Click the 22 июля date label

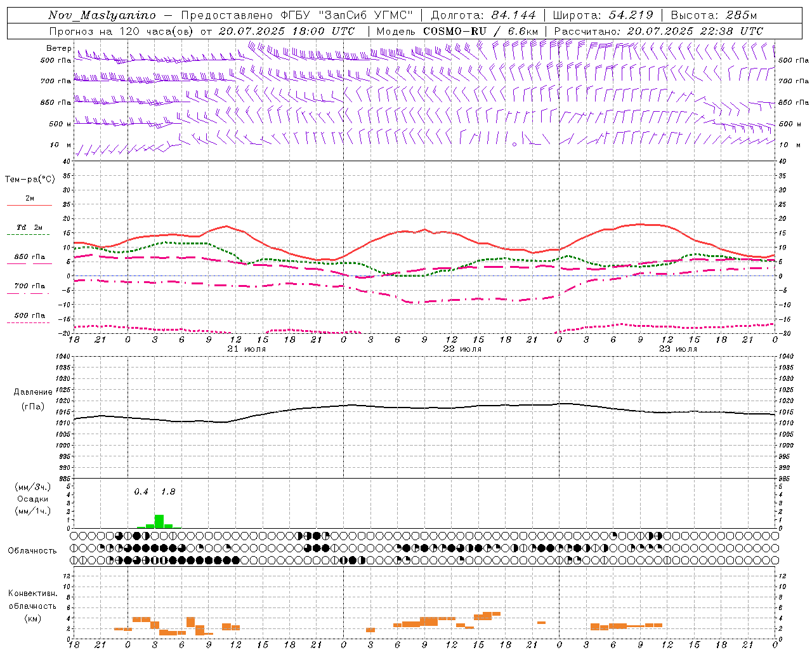pos(462,348)
